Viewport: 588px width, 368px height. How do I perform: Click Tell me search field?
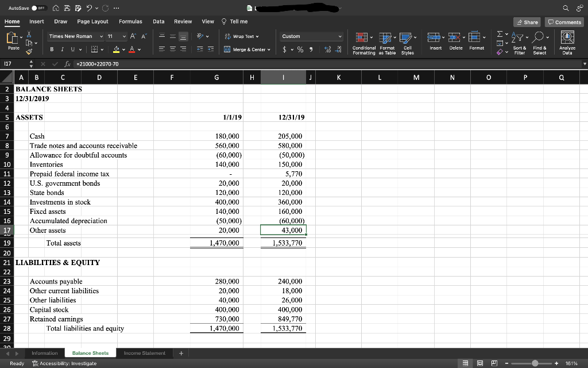click(x=235, y=21)
